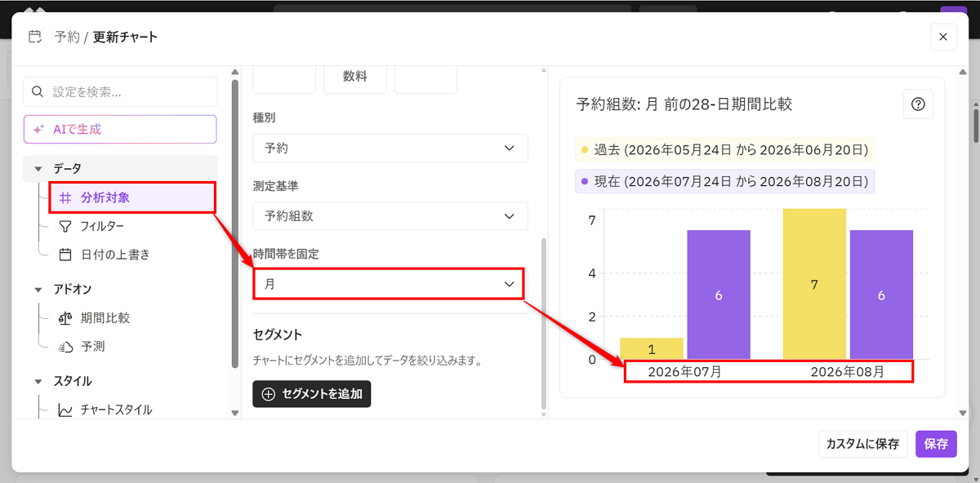Click the セグメント heading
Viewport: 980px width, 483px height.
pyautogui.click(x=278, y=335)
